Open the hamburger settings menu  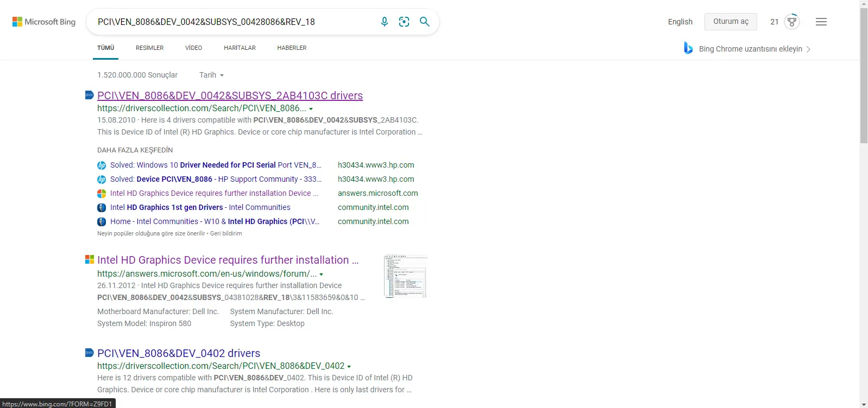point(821,22)
